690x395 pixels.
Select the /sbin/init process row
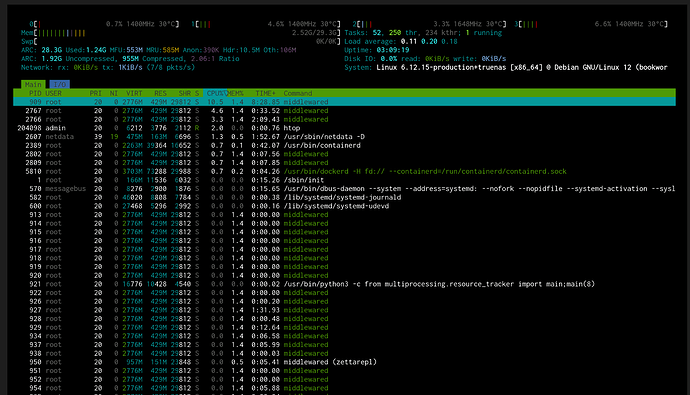[344, 180]
